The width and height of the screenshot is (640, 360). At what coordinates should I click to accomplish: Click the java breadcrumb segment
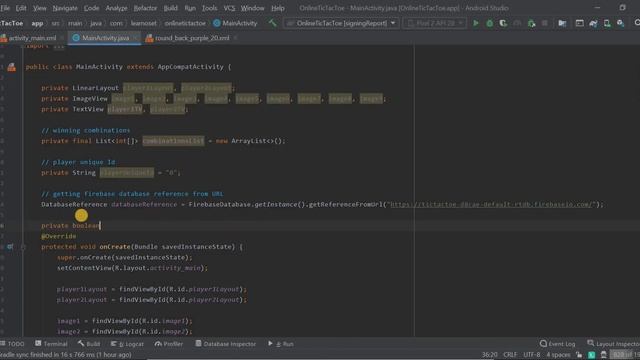pos(96,23)
